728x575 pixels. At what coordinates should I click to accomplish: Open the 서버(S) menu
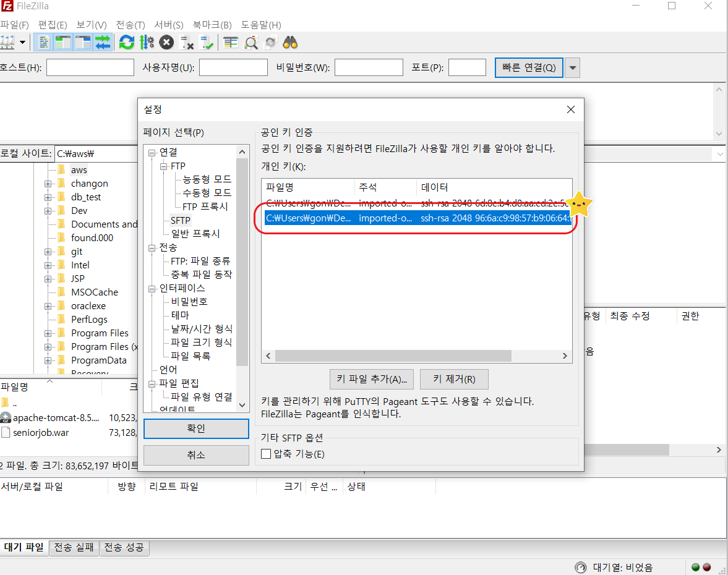[x=169, y=25]
